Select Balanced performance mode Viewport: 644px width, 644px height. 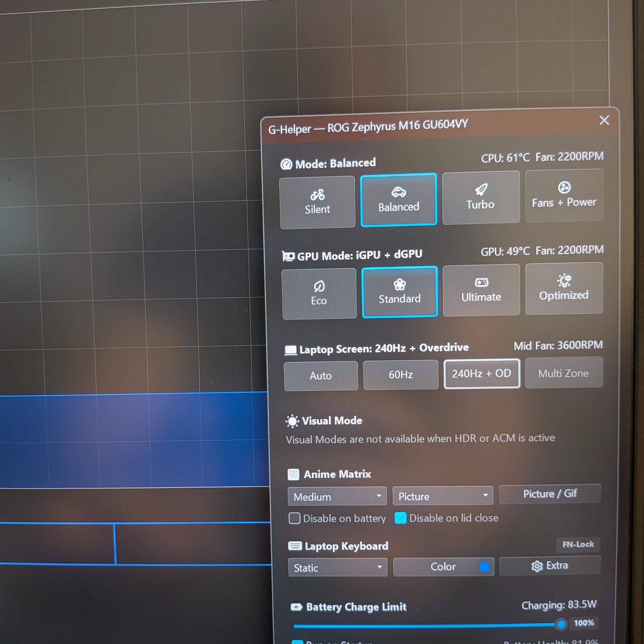pyautogui.click(x=399, y=200)
